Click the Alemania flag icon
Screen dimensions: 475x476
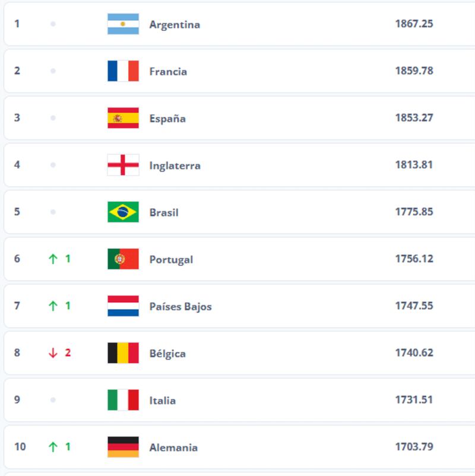pos(123,447)
